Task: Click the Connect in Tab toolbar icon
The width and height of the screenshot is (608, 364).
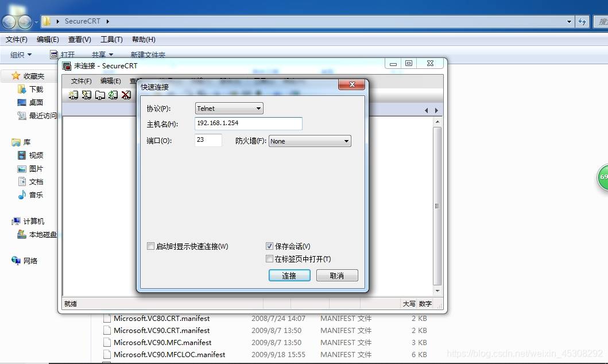Action: [x=100, y=95]
